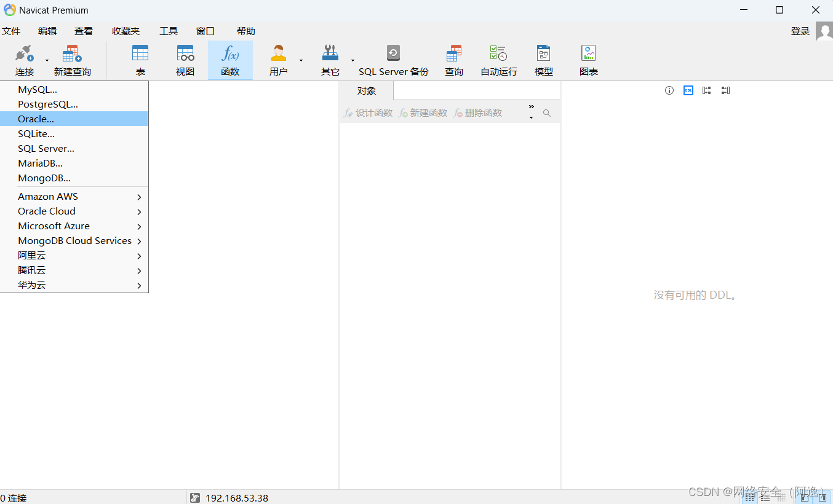Show the object information (i) pane
Screen dimensions: 833x504
click(x=669, y=90)
